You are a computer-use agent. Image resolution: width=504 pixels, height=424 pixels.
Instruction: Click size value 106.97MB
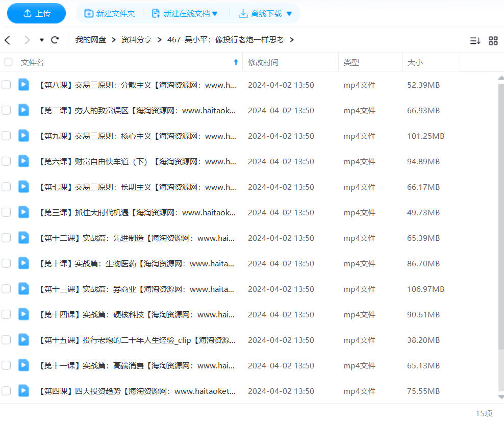click(425, 289)
